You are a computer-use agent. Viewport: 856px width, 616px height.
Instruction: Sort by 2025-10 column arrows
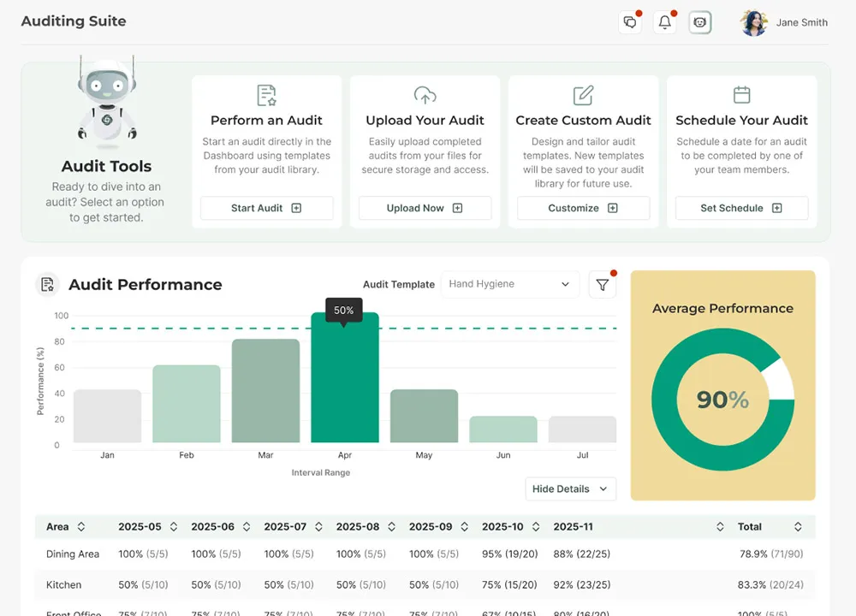coord(536,526)
